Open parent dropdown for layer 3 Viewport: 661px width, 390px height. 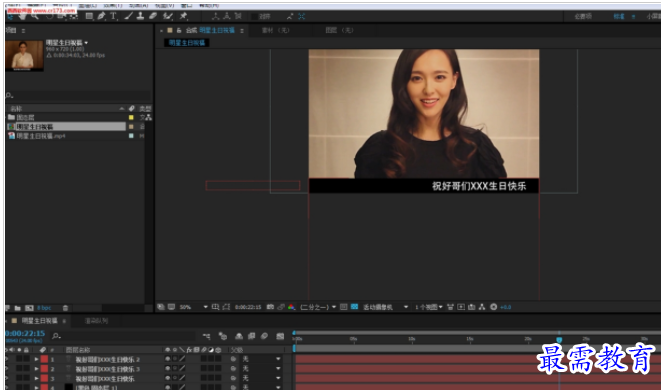click(x=261, y=378)
